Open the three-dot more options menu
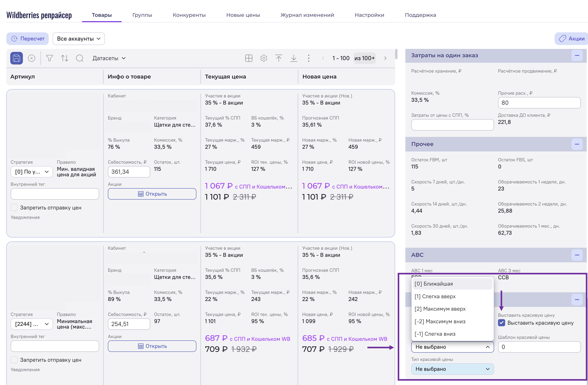Viewport: 588px width, 385px height. (309, 58)
